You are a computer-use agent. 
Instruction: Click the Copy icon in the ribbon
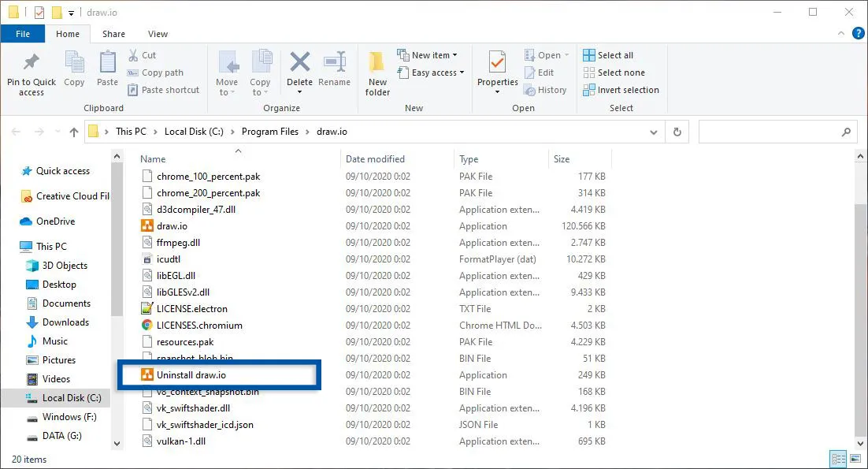(x=74, y=69)
